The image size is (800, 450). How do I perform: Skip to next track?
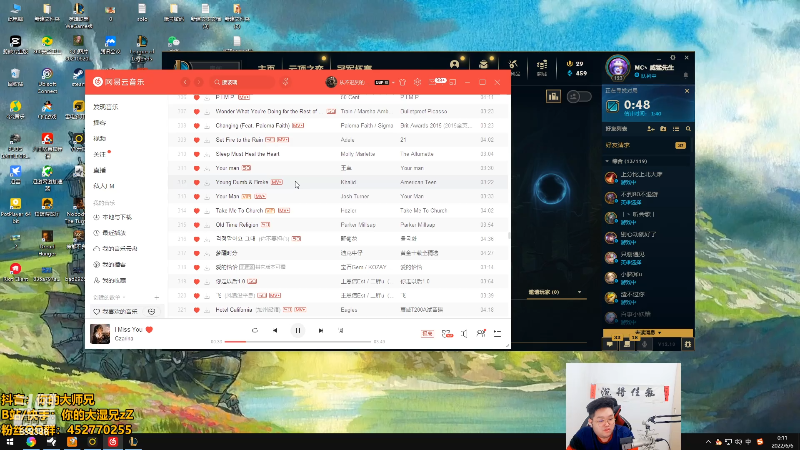coord(321,331)
